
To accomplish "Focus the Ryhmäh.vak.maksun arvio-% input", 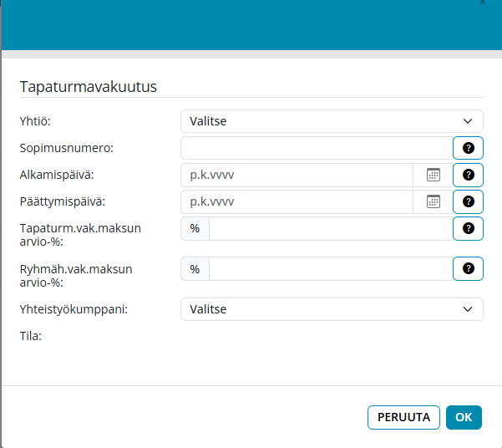I will click(330, 268).
